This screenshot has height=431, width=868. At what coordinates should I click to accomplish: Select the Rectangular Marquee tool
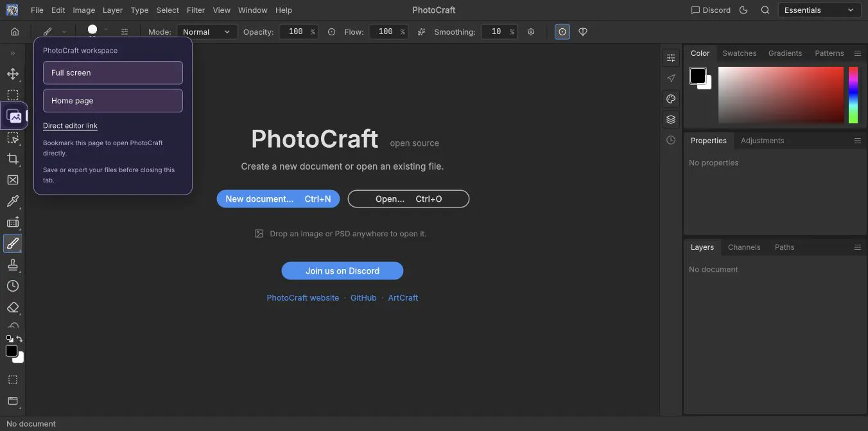[x=13, y=95]
